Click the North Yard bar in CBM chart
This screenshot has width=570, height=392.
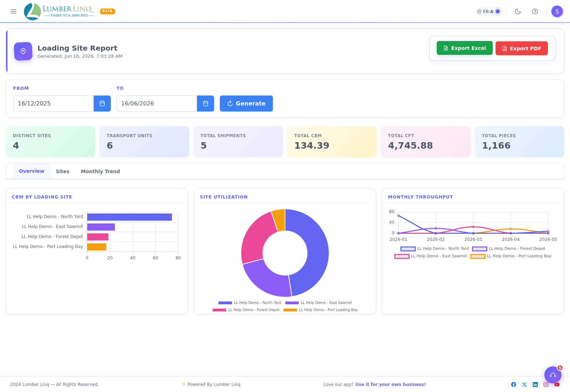click(129, 217)
